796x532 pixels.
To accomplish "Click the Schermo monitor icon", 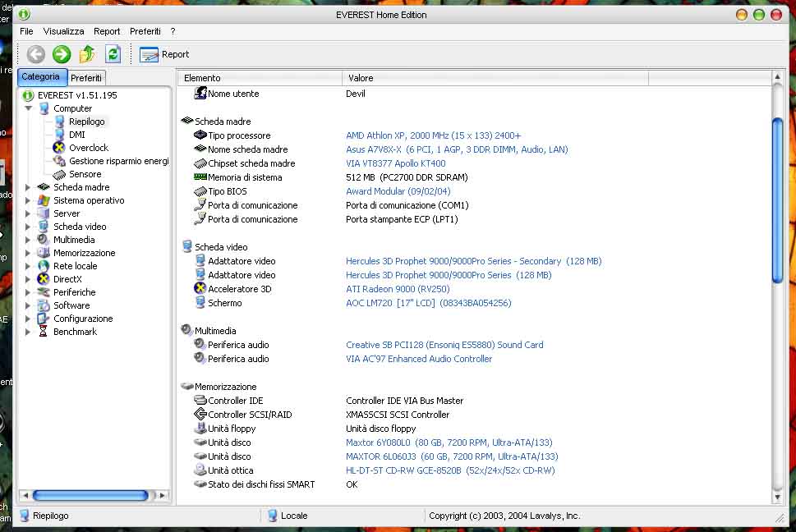I will pos(200,303).
